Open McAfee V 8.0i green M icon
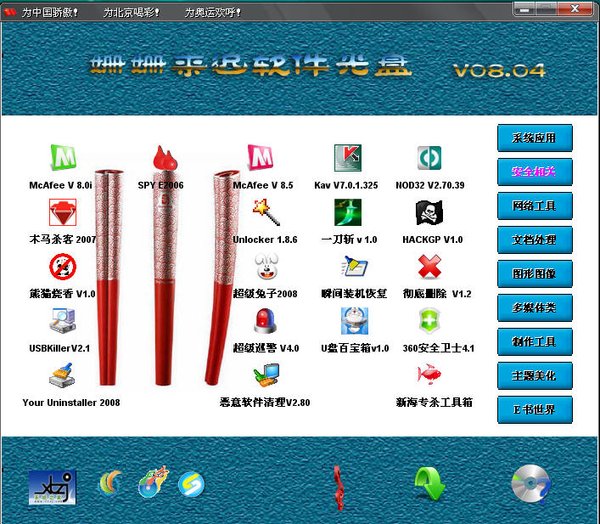This screenshot has width=600, height=524. coord(63,157)
